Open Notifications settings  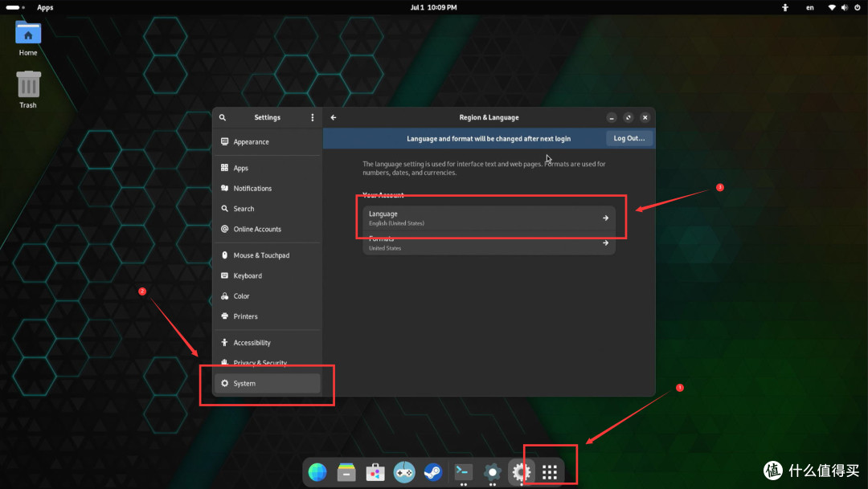pyautogui.click(x=268, y=188)
